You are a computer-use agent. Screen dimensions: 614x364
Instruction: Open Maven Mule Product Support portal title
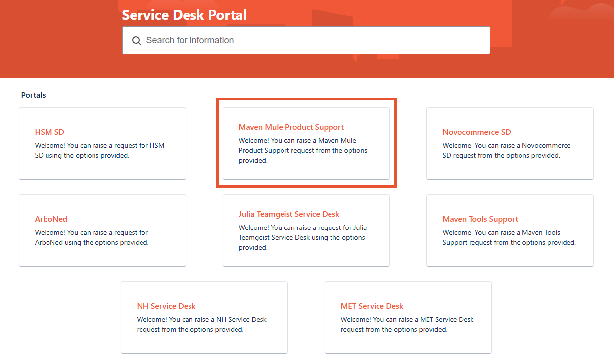tap(291, 127)
